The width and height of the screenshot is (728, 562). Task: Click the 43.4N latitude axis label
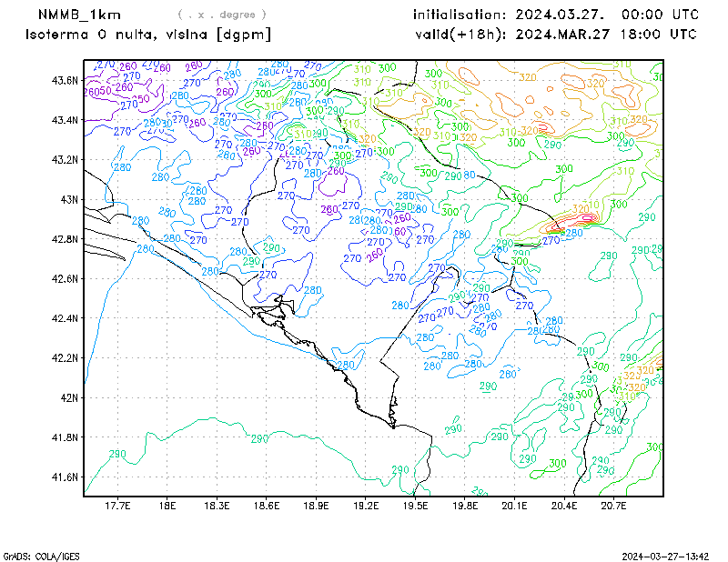pyautogui.click(x=65, y=120)
